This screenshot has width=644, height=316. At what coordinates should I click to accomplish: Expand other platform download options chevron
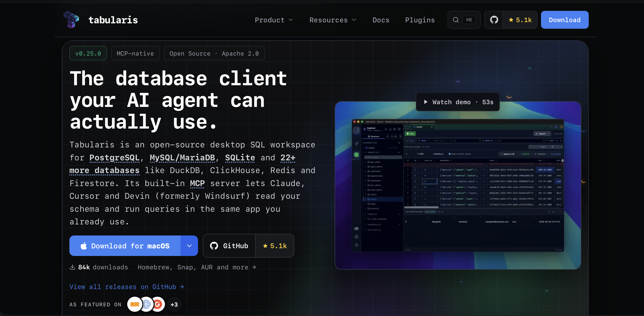click(x=189, y=246)
